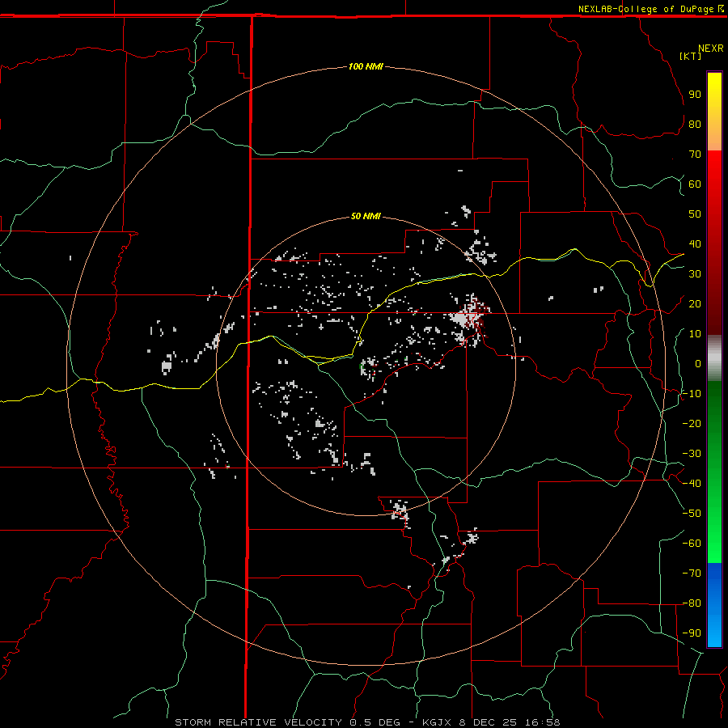Click the 30 value on the velocity scale

click(695, 274)
